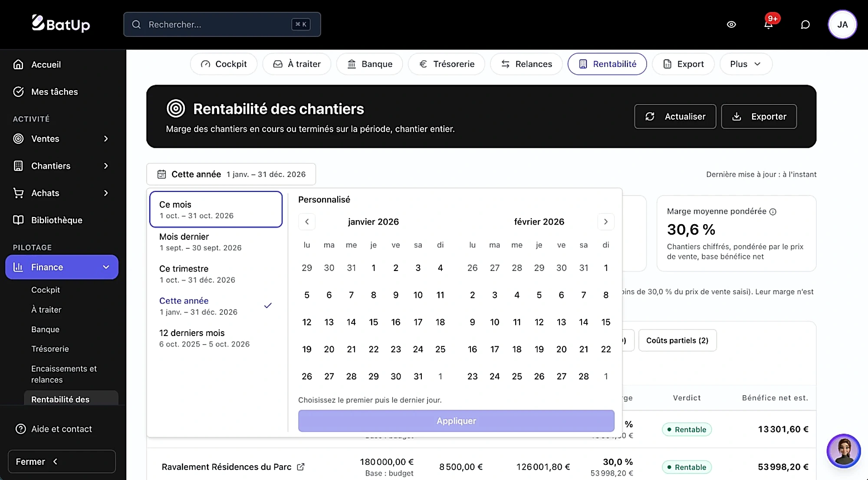Screen dimensions: 868x480
Task: Select the Ce trimestre preset
Action: click(216, 274)
